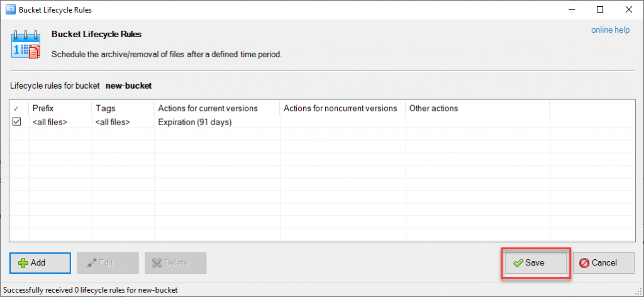Click the X icon on Delete button
The height and width of the screenshot is (297, 644).
pyautogui.click(x=157, y=263)
